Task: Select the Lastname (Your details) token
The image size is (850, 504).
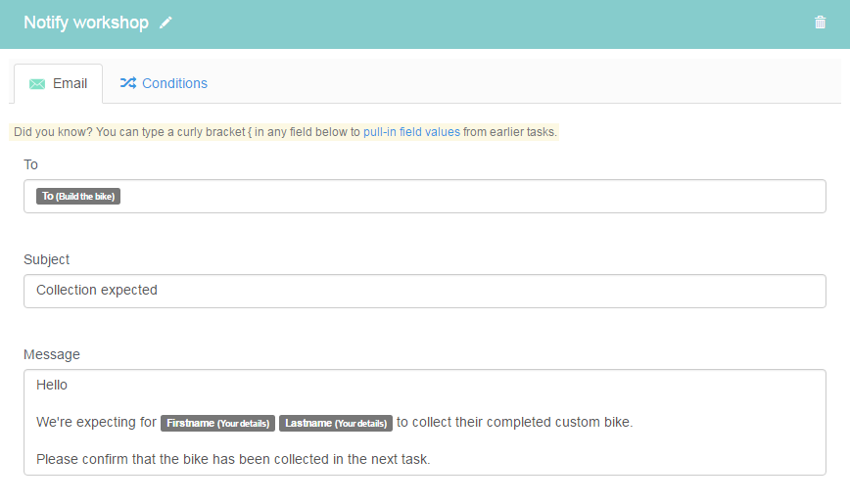Action: [x=336, y=423]
